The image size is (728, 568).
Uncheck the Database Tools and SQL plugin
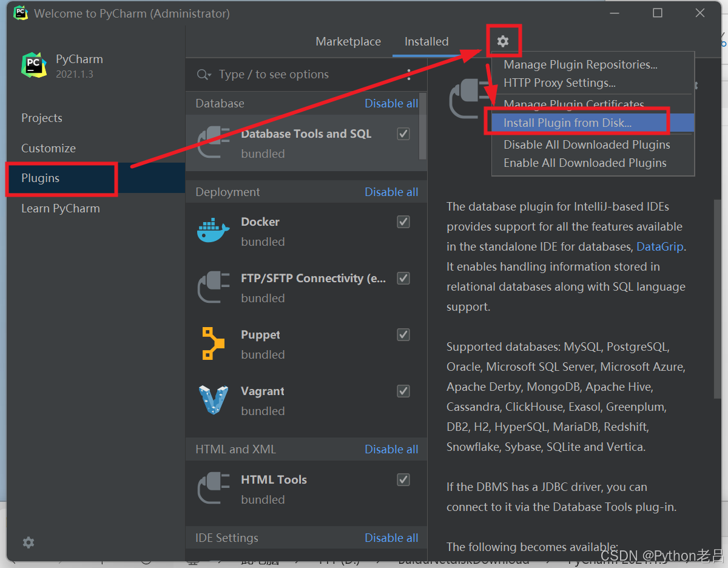coord(403,134)
